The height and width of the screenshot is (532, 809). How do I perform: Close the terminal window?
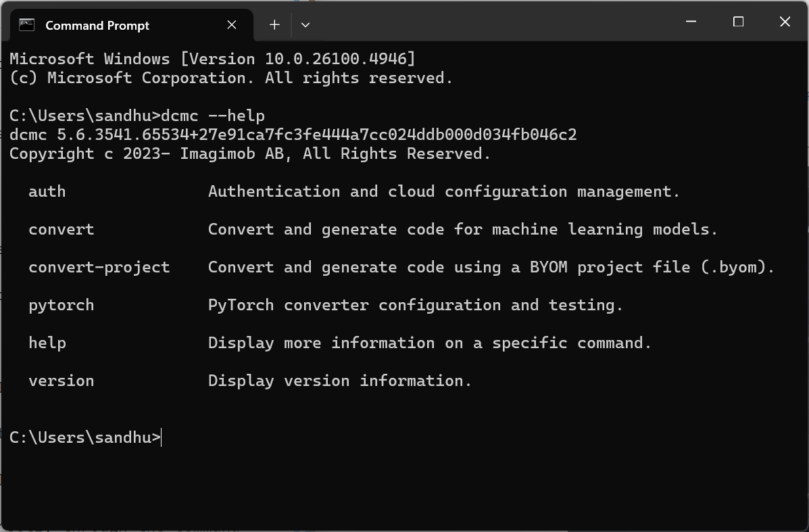785,22
